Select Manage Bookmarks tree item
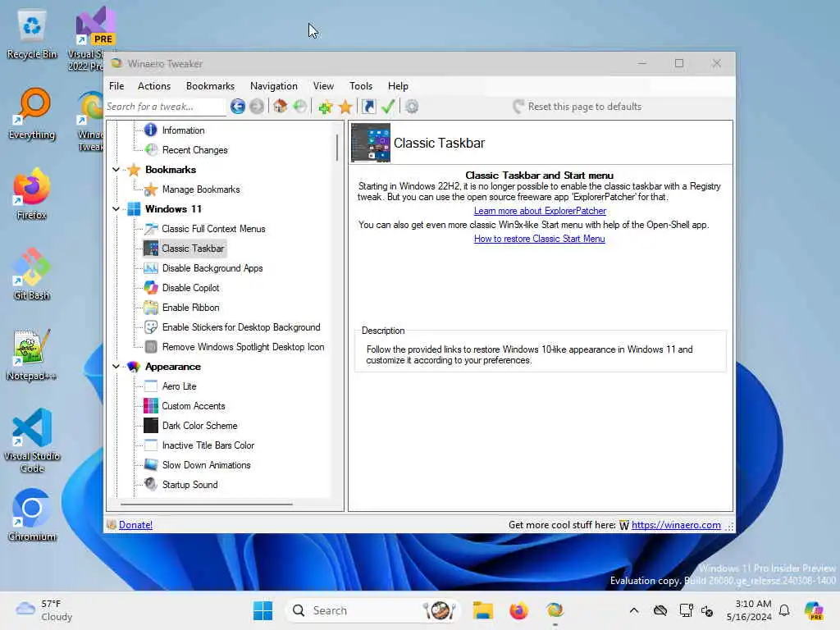This screenshot has width=840, height=630. click(x=201, y=189)
